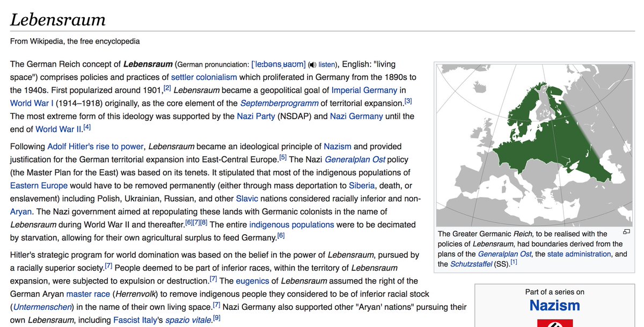644x327 pixels.
Task: Open 'Generalplan Ost' link in map caption
Action: 504,254
